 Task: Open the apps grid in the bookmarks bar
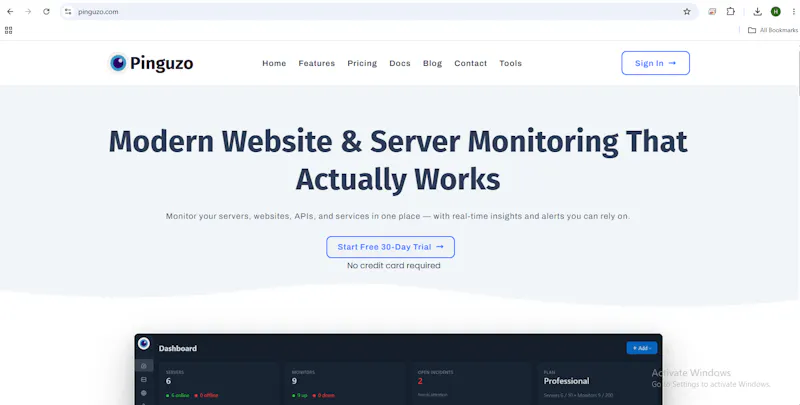pos(8,30)
